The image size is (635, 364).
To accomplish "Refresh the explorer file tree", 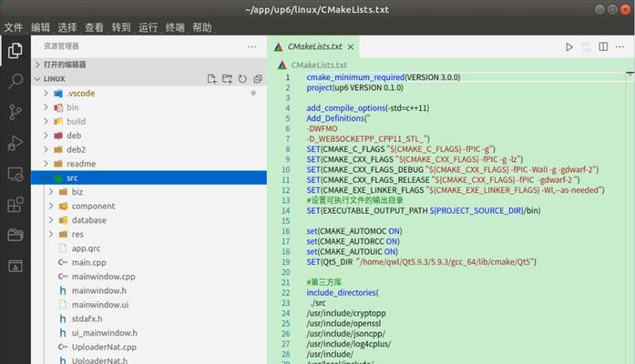I will click(x=242, y=79).
